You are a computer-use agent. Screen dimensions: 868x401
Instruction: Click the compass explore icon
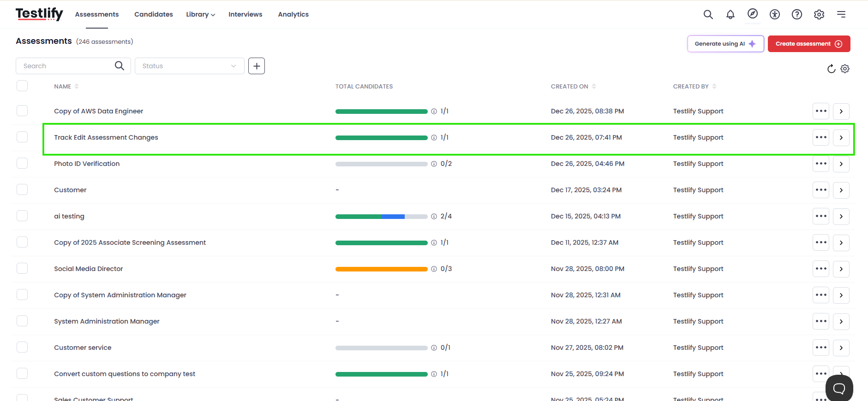tap(752, 14)
